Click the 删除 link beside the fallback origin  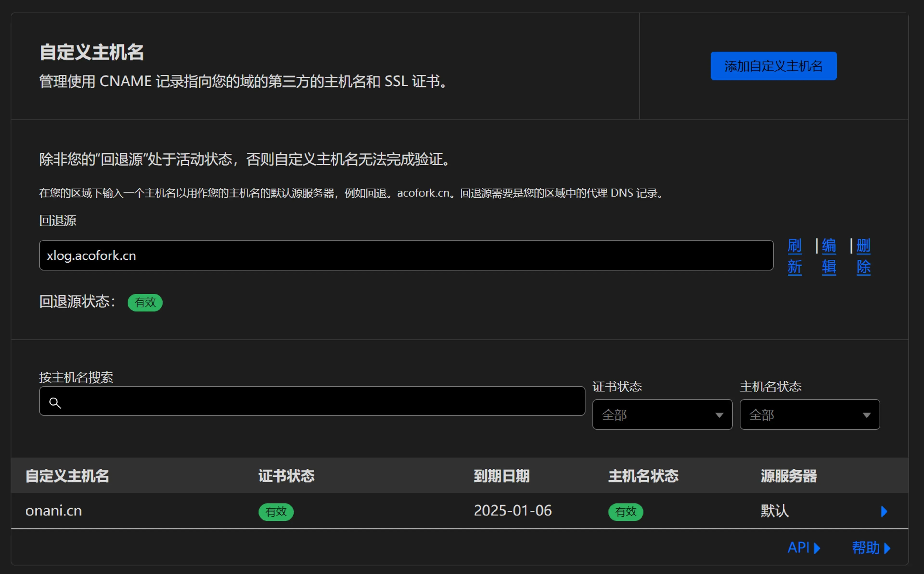click(863, 256)
